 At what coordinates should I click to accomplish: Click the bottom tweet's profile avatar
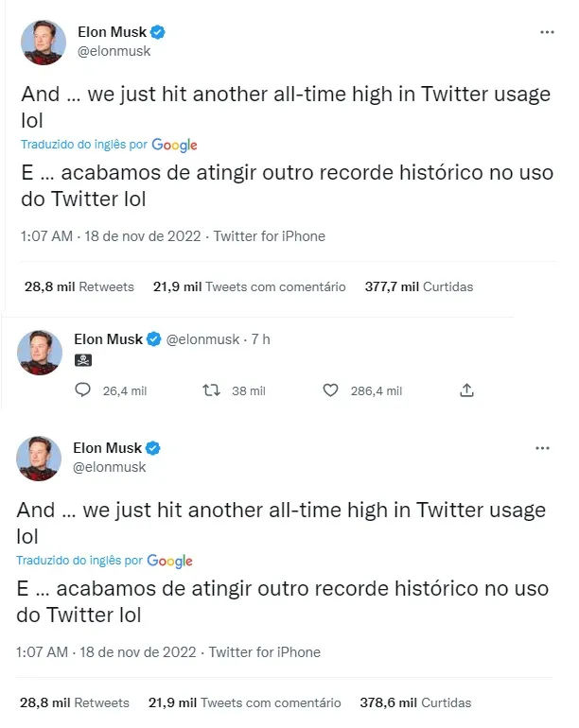[39, 458]
